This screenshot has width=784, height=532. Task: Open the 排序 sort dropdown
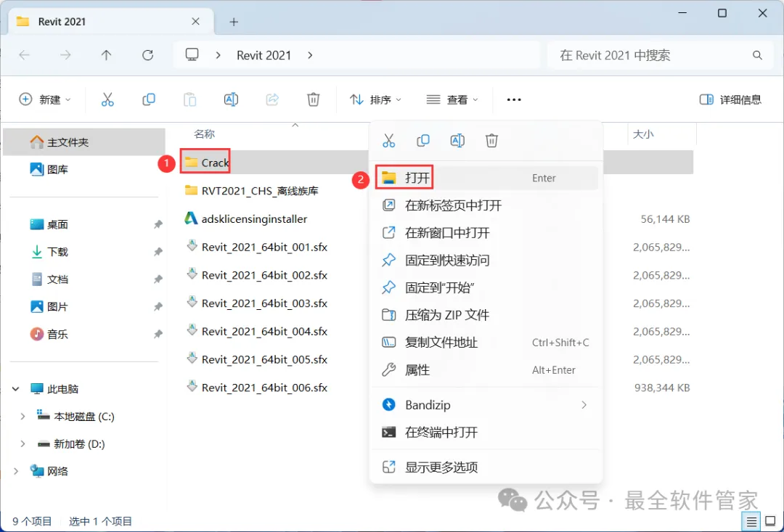[x=376, y=99]
